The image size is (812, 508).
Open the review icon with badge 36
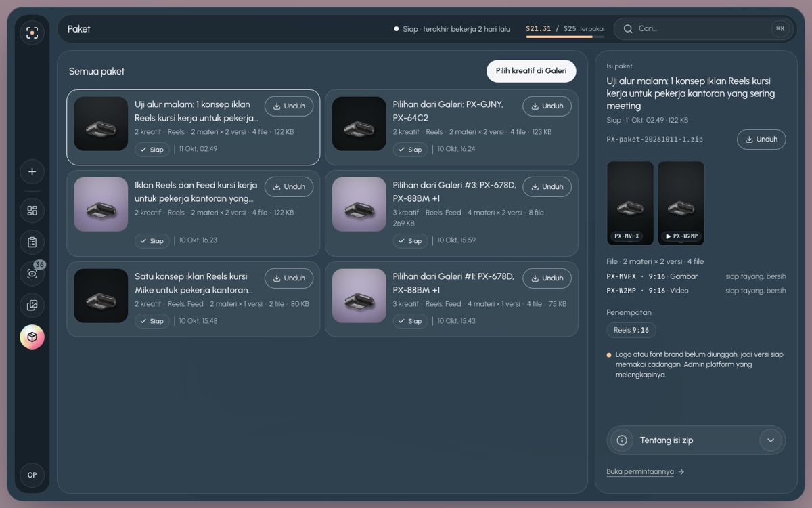[32, 274]
